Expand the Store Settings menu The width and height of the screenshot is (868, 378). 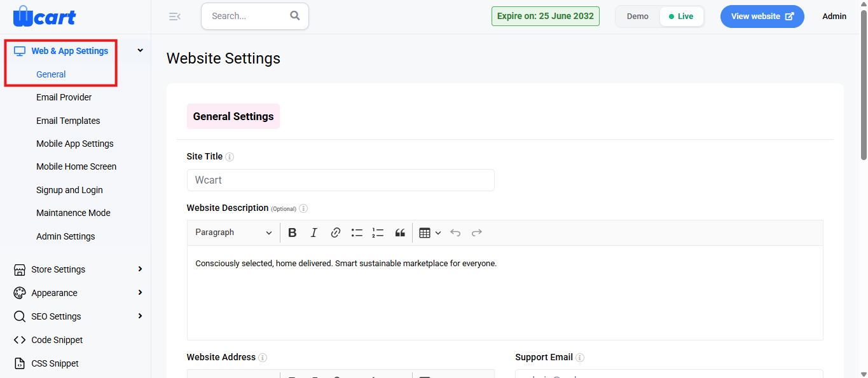(79, 269)
